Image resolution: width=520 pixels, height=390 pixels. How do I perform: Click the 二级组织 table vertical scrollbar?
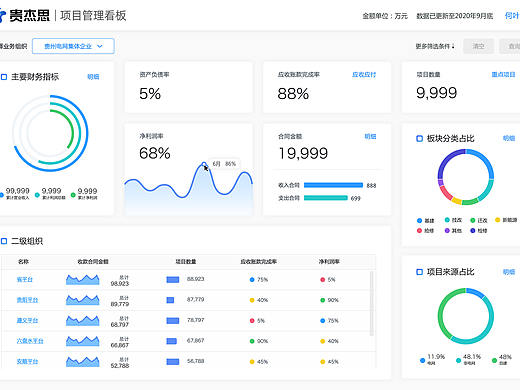click(x=372, y=303)
